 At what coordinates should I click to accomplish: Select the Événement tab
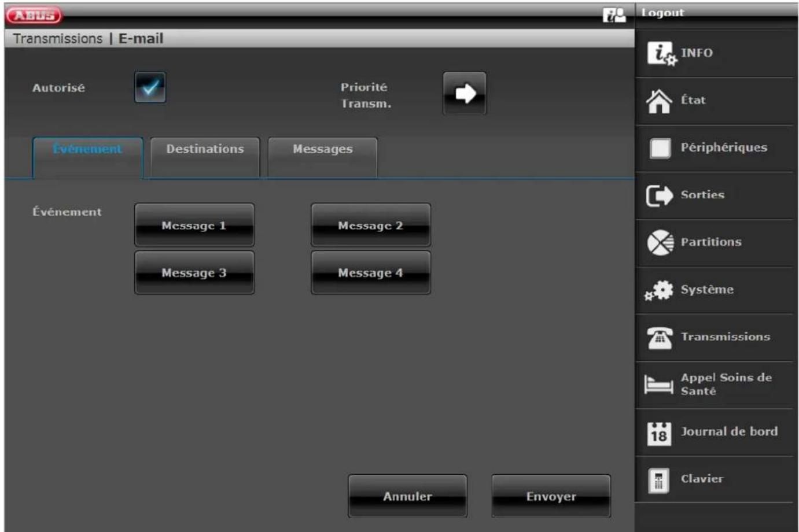tap(87, 149)
